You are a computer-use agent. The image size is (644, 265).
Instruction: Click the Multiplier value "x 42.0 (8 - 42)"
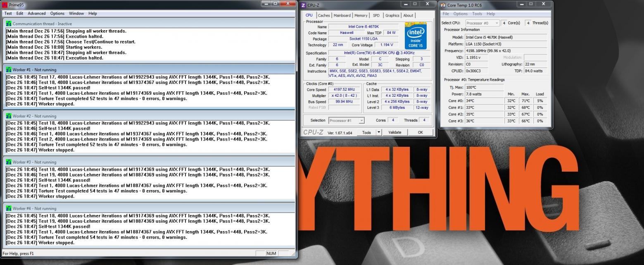[x=345, y=95]
